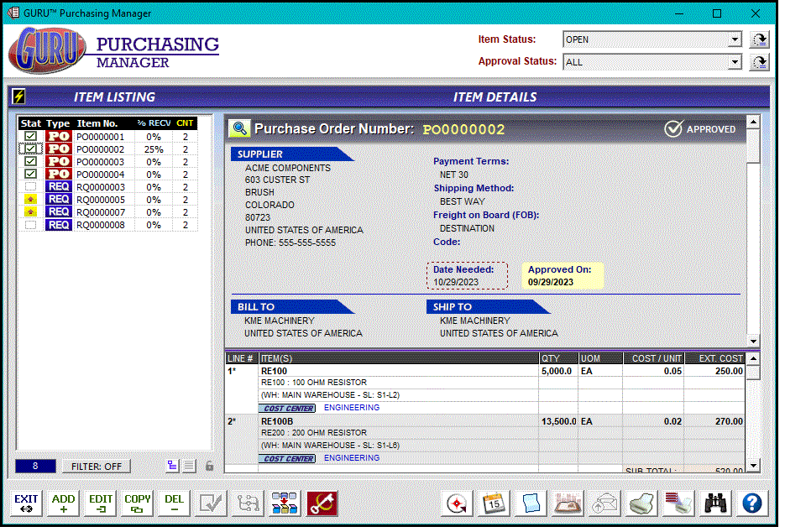Select requisition RQ0000008 in the list
The width and height of the screenshot is (785, 532).
[x=108, y=226]
